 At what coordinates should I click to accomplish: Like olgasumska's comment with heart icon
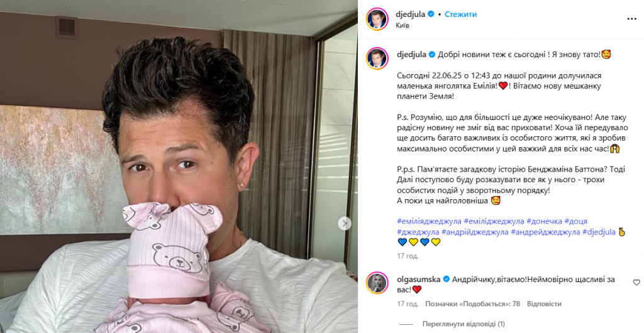pyautogui.click(x=636, y=283)
